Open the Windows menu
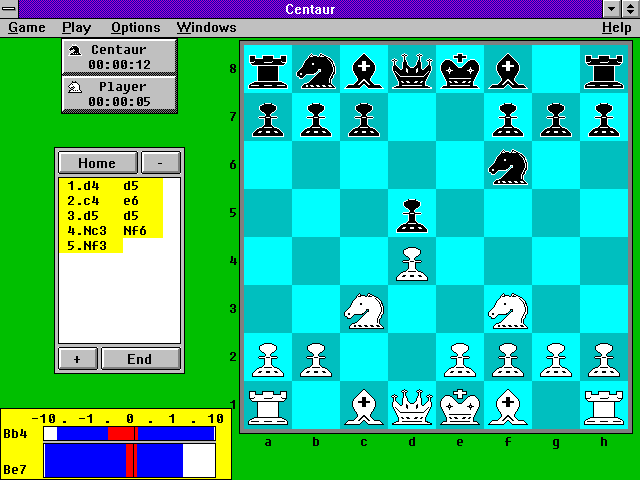The height and width of the screenshot is (480, 640). click(206, 27)
